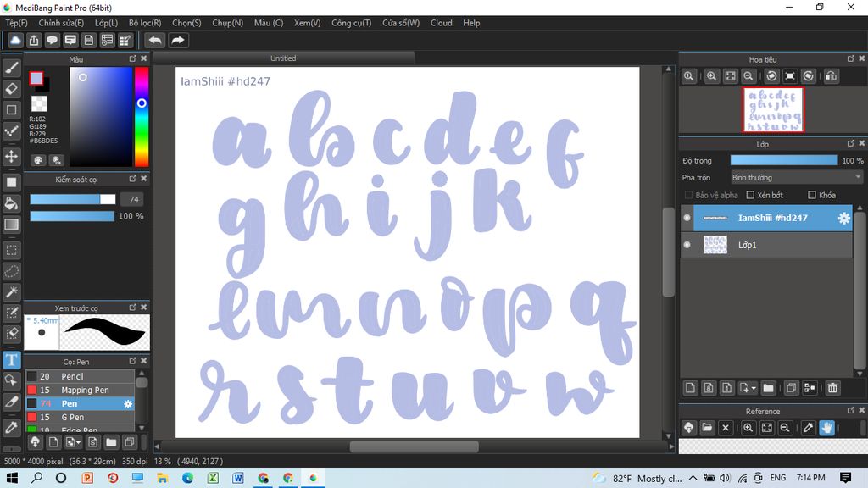Click the brush size value 74 field
This screenshot has width=868, height=488.
tap(133, 199)
